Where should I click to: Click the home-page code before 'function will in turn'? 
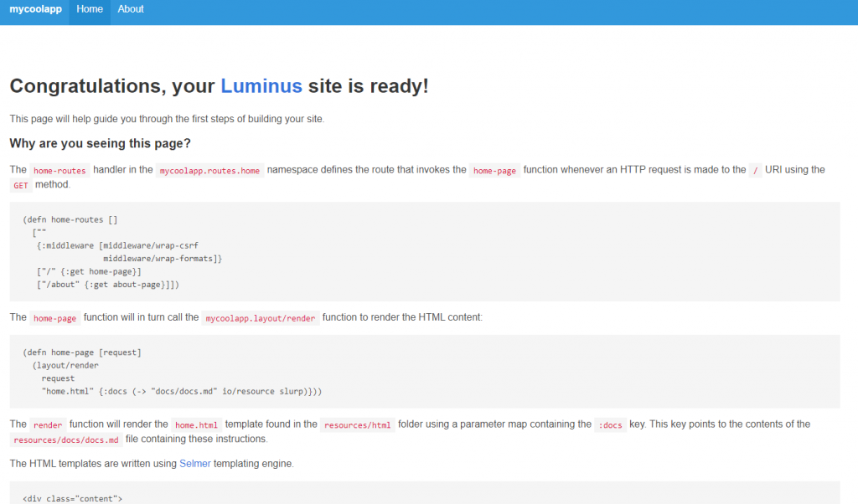[x=54, y=318]
